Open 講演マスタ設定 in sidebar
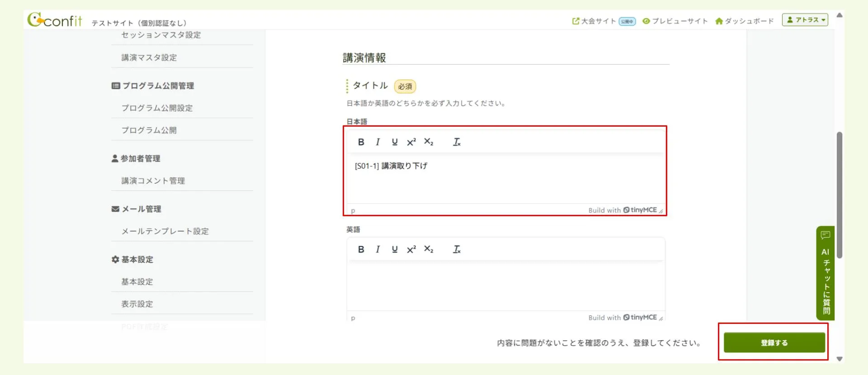868x375 pixels. pyautogui.click(x=149, y=57)
